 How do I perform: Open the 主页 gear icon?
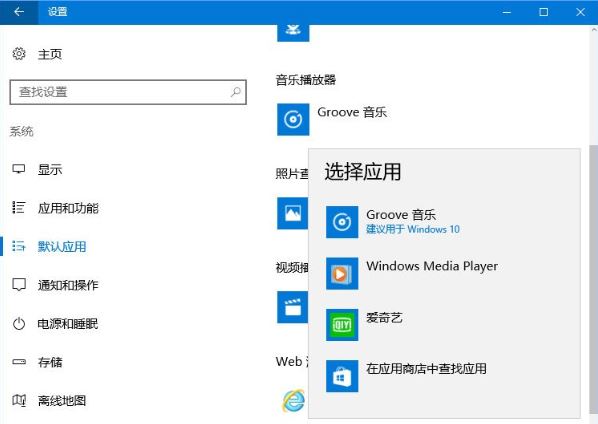tap(19, 54)
